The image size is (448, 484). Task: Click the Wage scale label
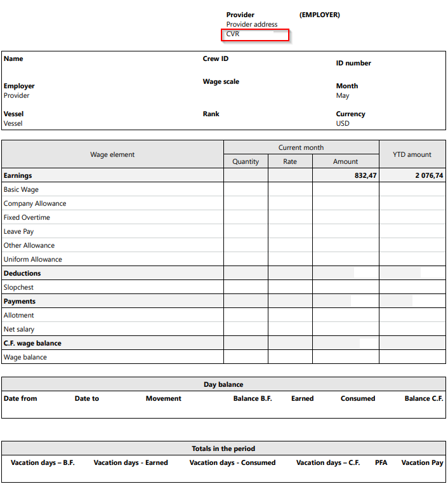tap(221, 81)
